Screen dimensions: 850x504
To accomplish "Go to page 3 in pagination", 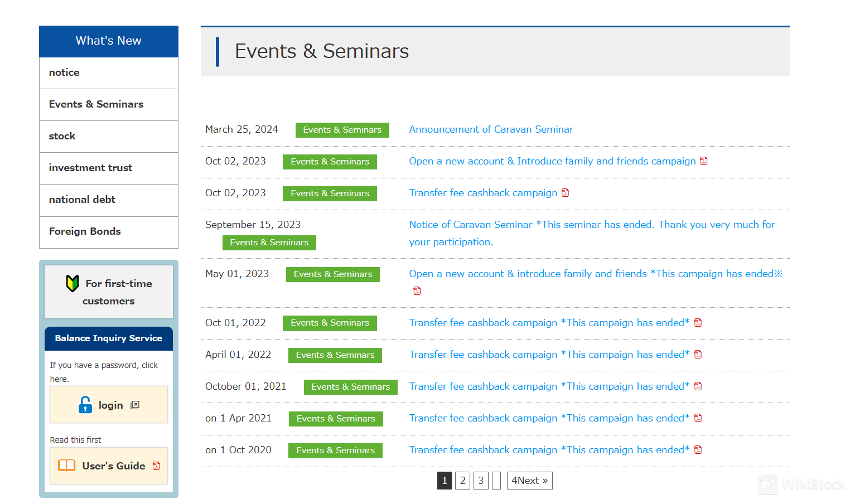I will click(481, 481).
